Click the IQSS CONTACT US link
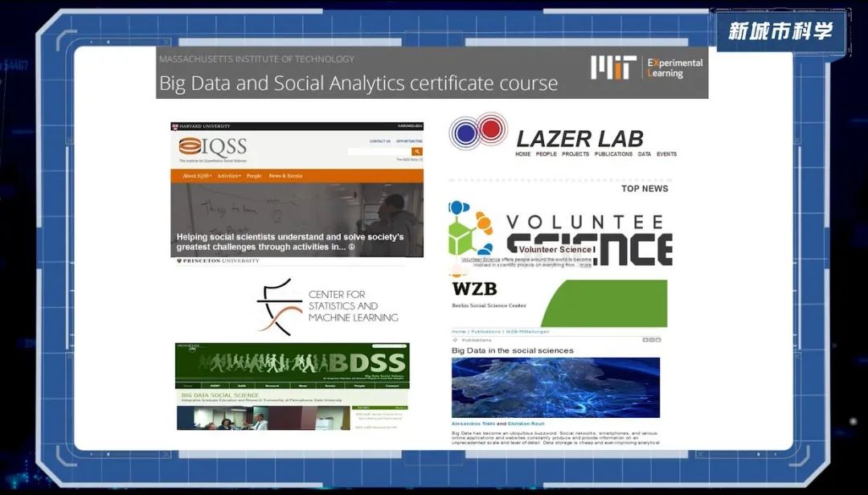Viewport: 868px width, 495px height. pyautogui.click(x=380, y=141)
